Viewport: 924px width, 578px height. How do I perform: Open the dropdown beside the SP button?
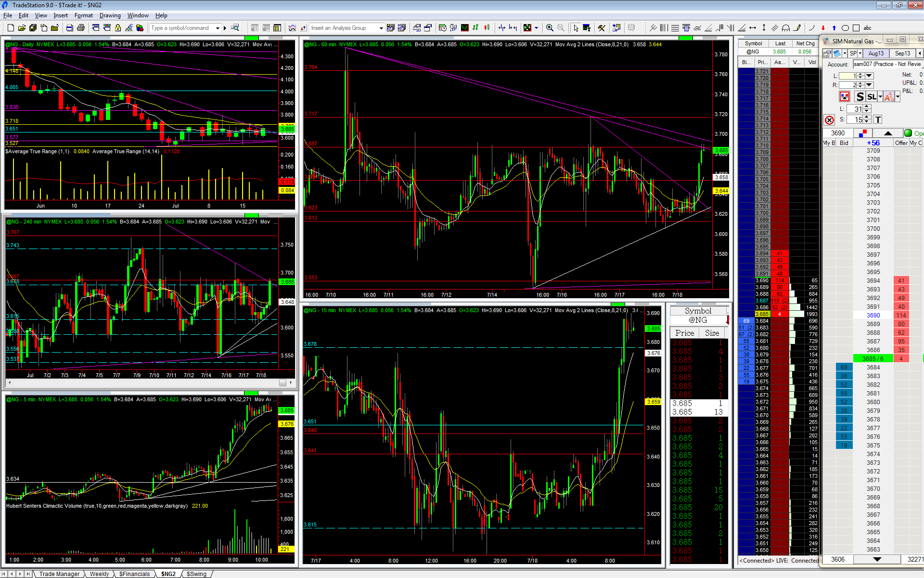coord(860,53)
